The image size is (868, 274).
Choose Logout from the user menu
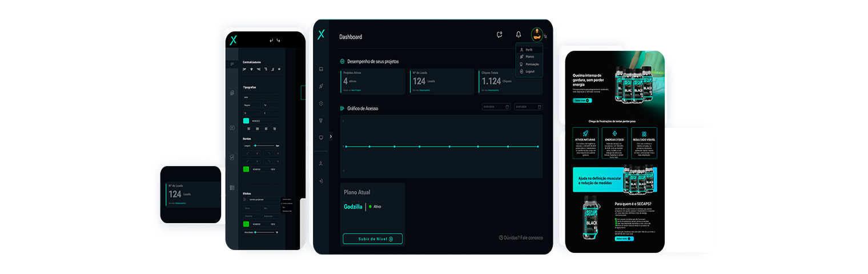point(529,71)
